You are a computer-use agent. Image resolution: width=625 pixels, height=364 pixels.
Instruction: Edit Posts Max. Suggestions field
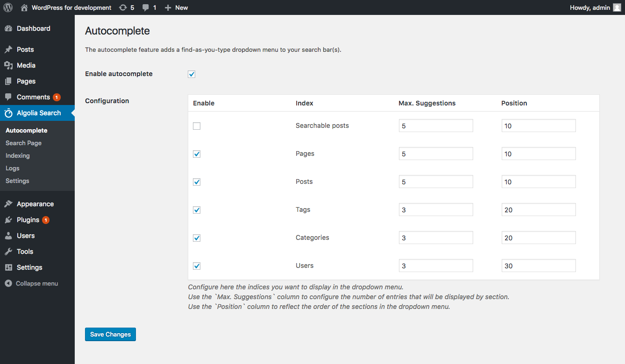click(436, 182)
